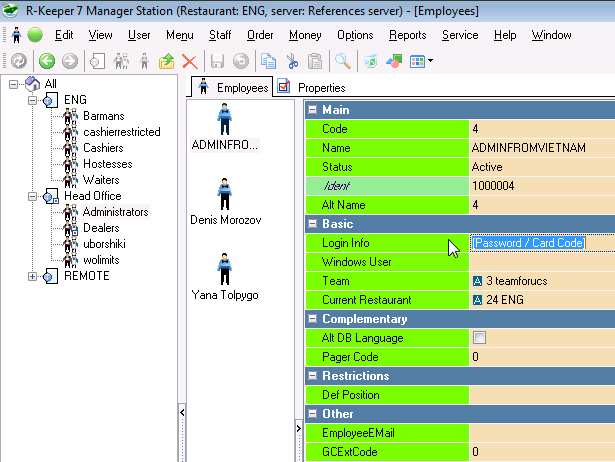Image resolution: width=615 pixels, height=462 pixels.
Task: Click the Login Info Password / Card Code field
Action: [542, 243]
